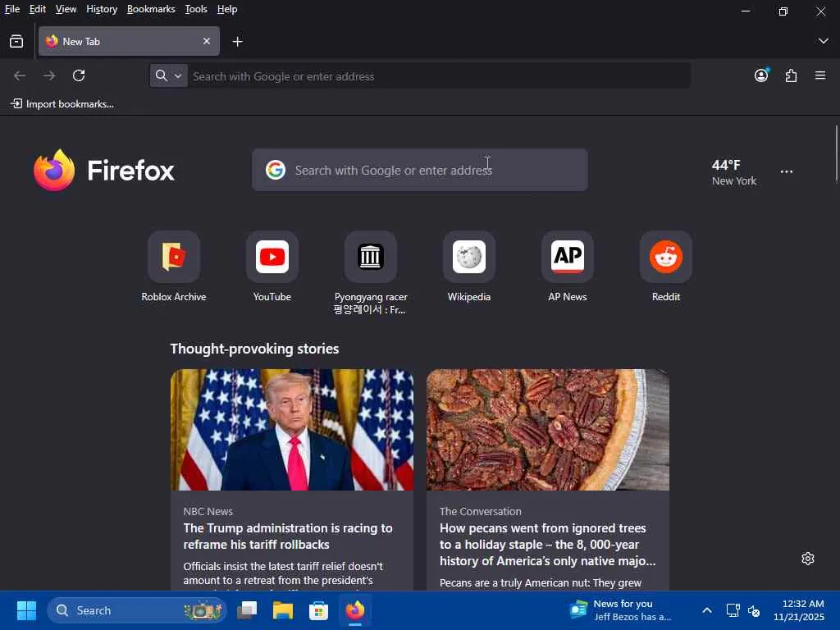Click the page vertical scrollbar
The image size is (840, 630).
(x=836, y=154)
